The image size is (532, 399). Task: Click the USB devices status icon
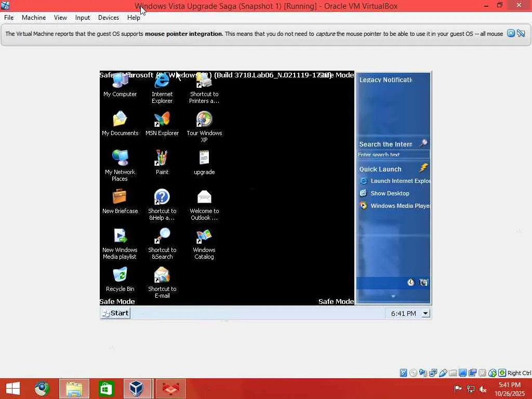pyautogui.click(x=443, y=373)
